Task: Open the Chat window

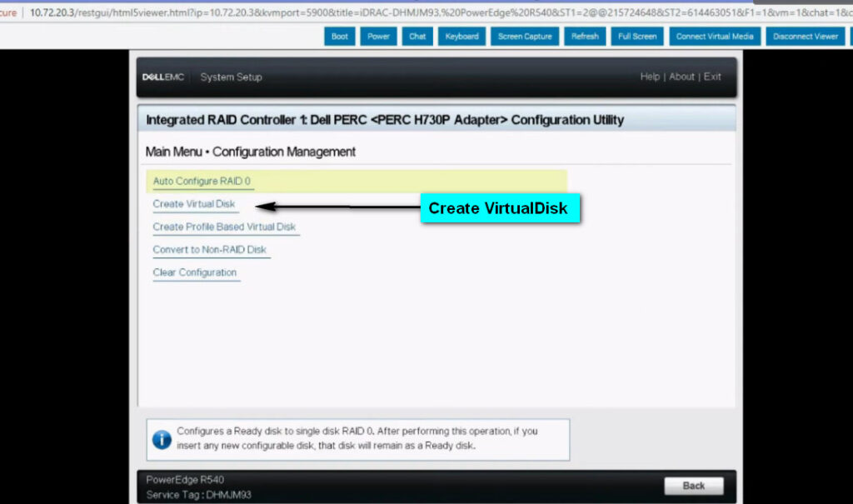Action: click(x=417, y=37)
